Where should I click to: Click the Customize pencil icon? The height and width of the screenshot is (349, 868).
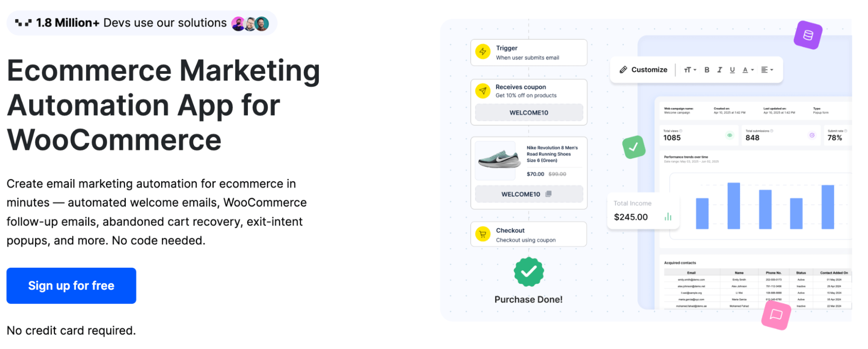point(623,70)
